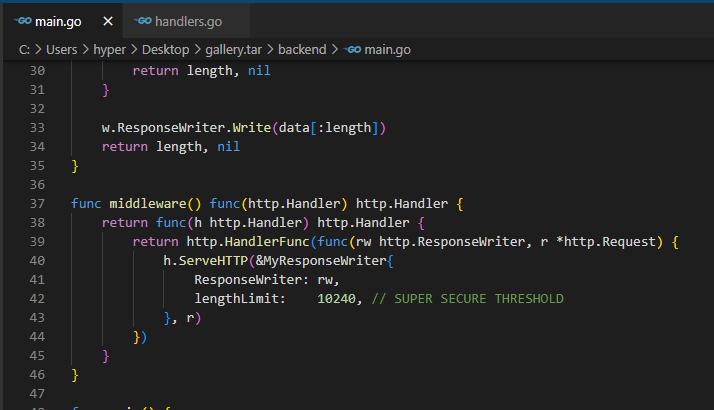Open the C: drive breadcrumb
Image resolution: width=714 pixels, height=410 pixels.
pos(24,49)
